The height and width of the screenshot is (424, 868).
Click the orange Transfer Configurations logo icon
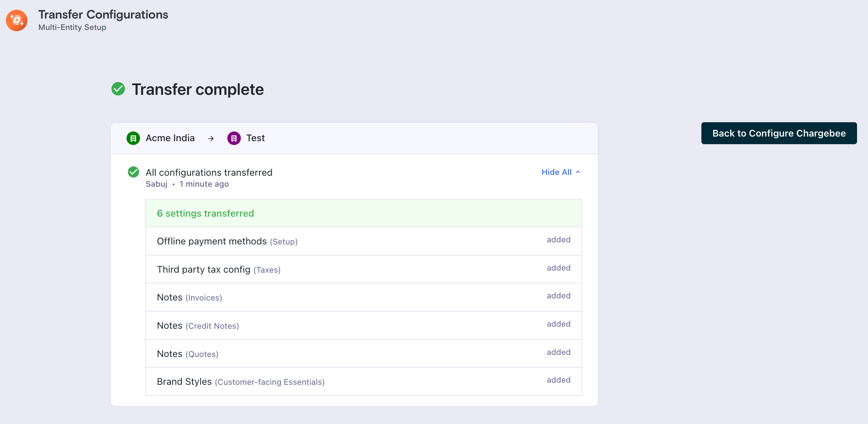tap(17, 20)
